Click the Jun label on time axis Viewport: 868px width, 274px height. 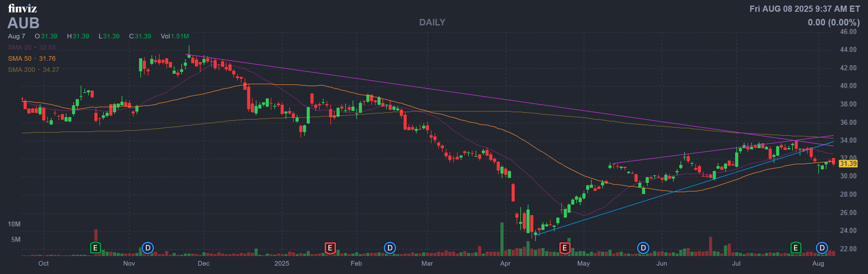click(x=662, y=263)
